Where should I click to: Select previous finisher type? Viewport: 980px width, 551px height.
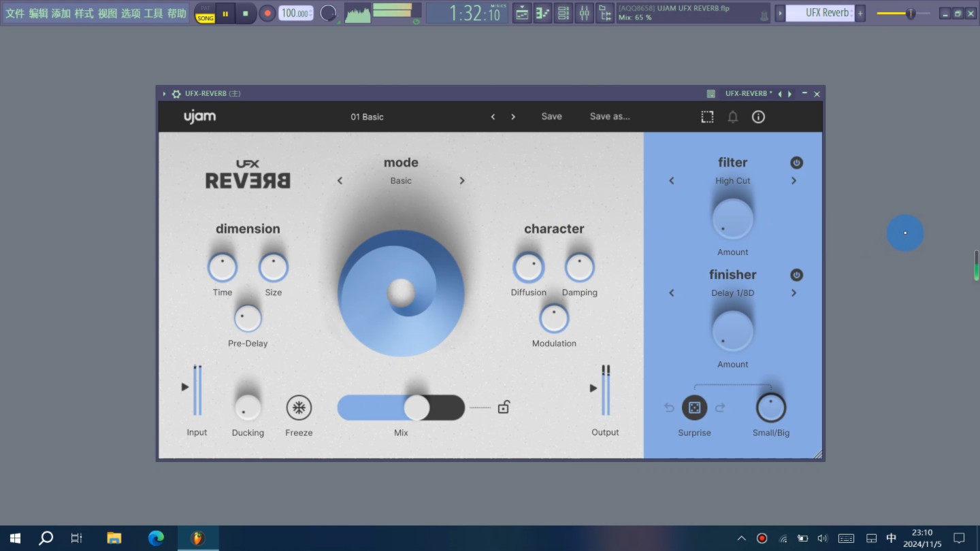point(672,293)
